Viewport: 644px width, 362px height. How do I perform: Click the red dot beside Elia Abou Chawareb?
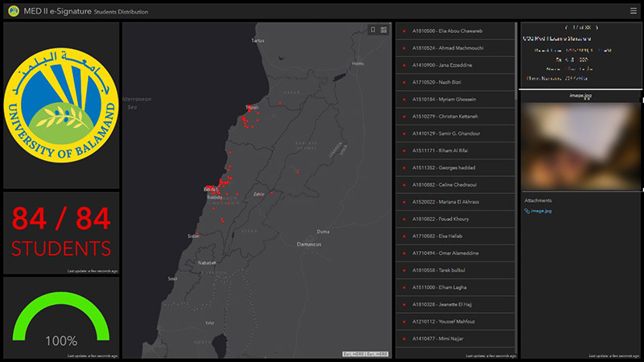404,31
